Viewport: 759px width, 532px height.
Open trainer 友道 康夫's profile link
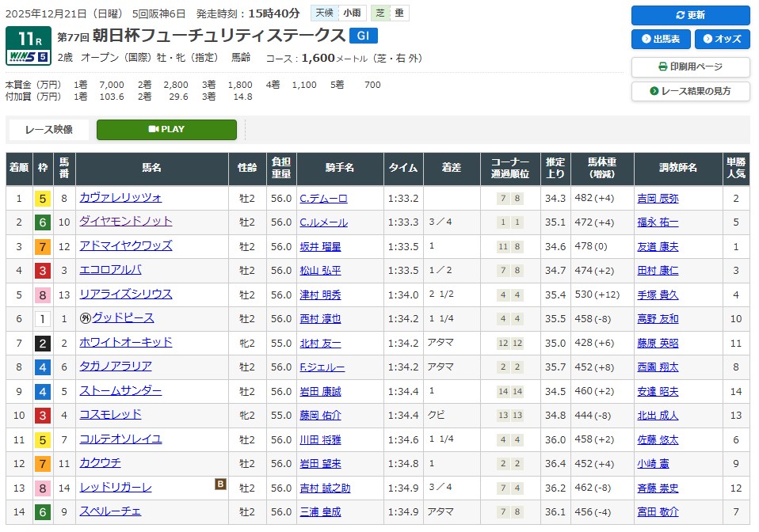tap(657, 247)
